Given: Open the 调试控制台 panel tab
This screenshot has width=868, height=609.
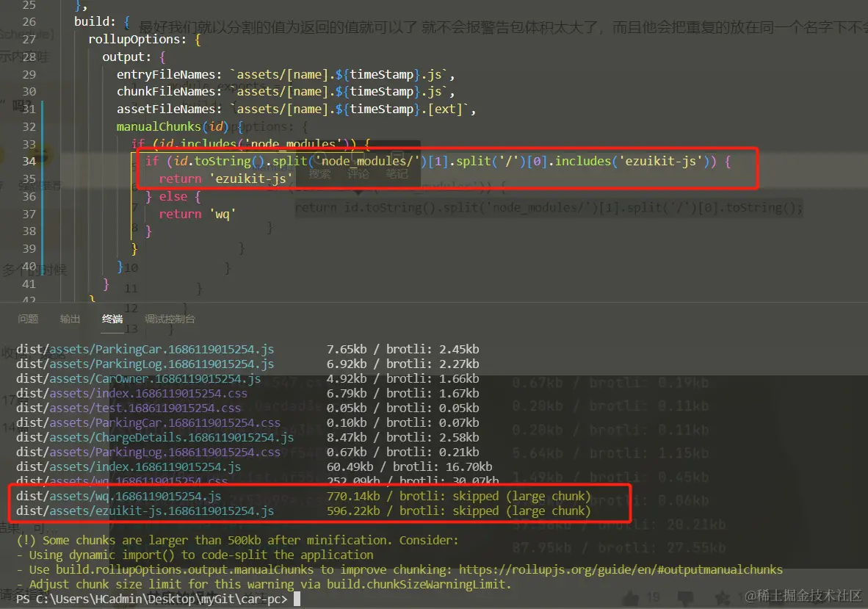Looking at the screenshot, I should (170, 319).
